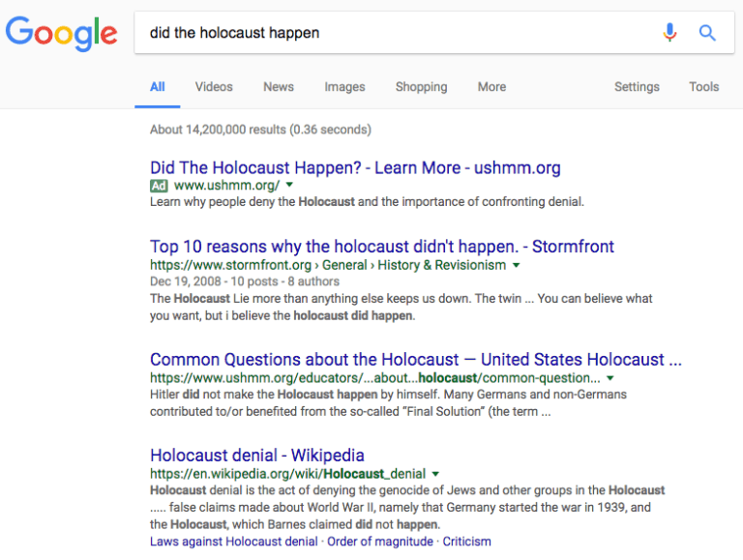Click the search query input field
Viewport: 743px width, 560px height.
(387, 33)
